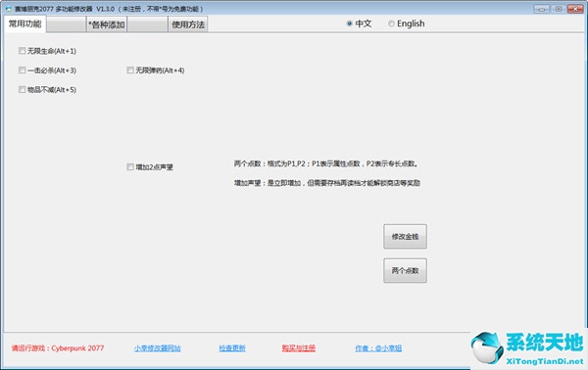
Task: Click the 检查更新 link
Action: click(232, 348)
